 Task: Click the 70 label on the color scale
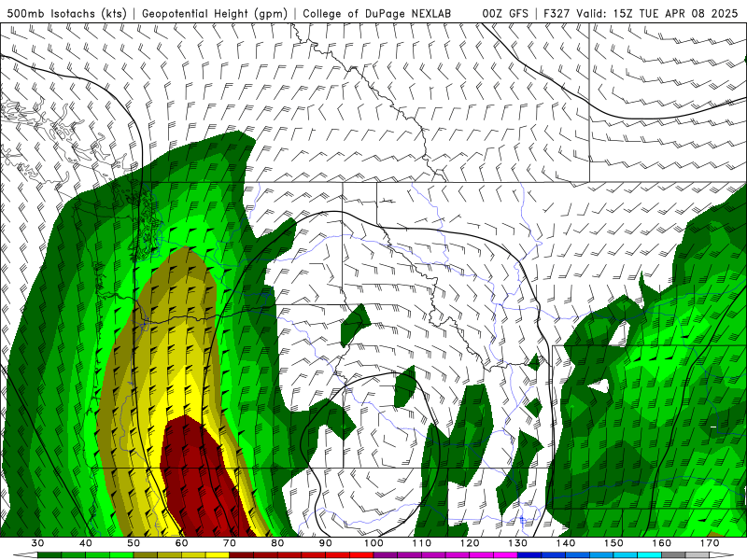[230, 543]
